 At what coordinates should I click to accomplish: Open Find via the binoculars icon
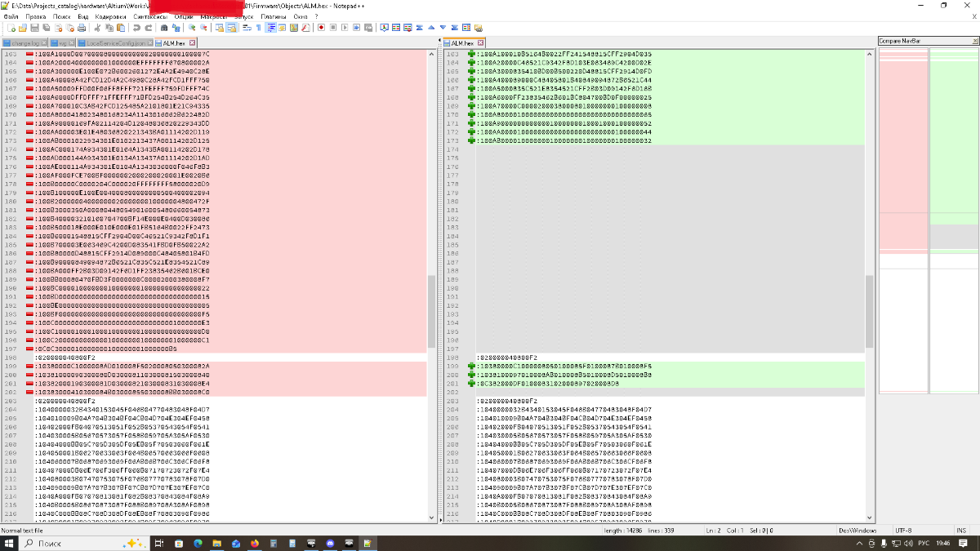tap(164, 28)
